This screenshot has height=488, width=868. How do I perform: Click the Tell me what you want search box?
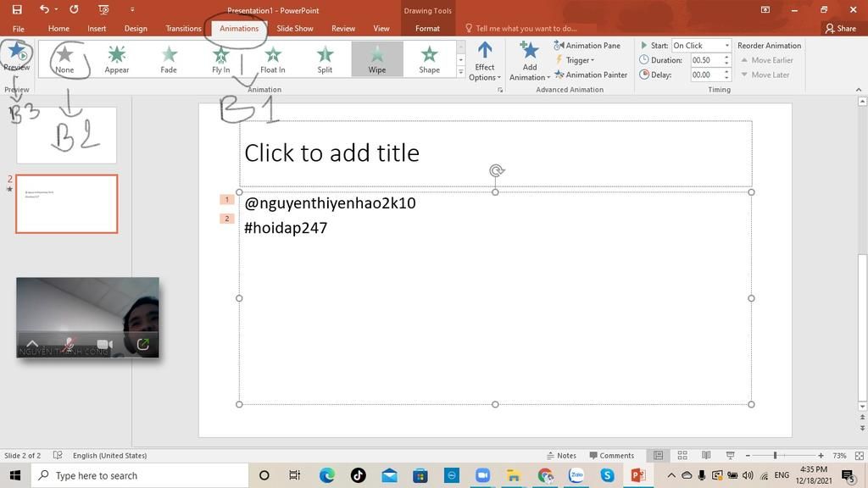(526, 28)
